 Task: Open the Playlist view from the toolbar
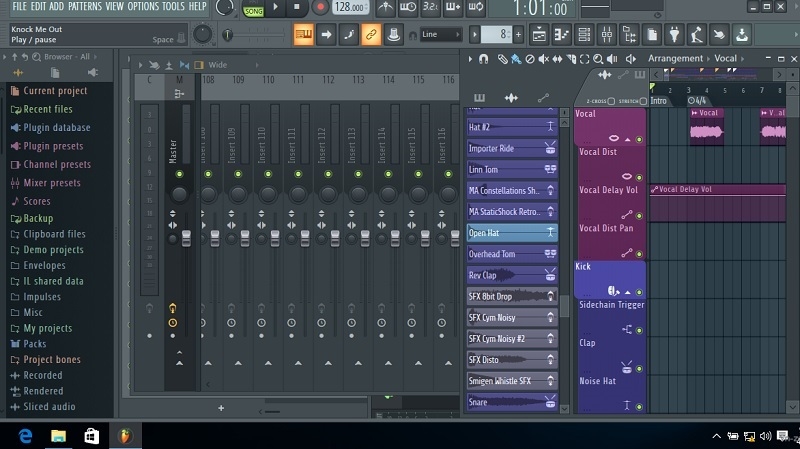(x=539, y=35)
